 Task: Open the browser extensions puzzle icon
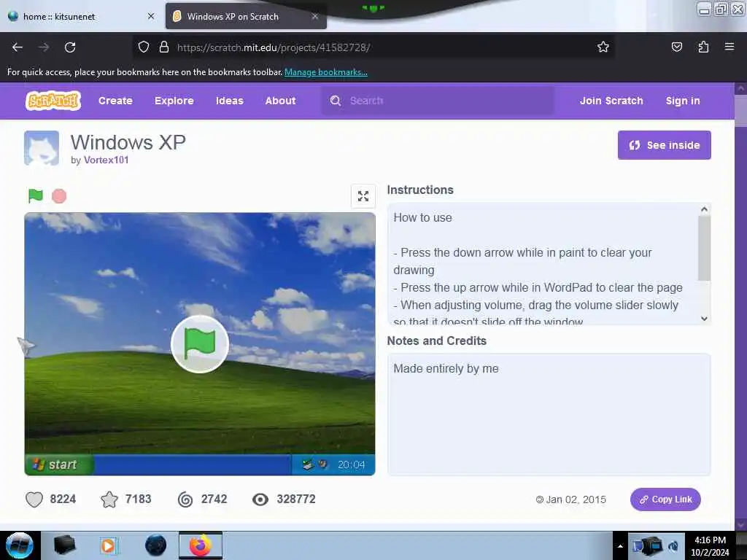pyautogui.click(x=703, y=47)
